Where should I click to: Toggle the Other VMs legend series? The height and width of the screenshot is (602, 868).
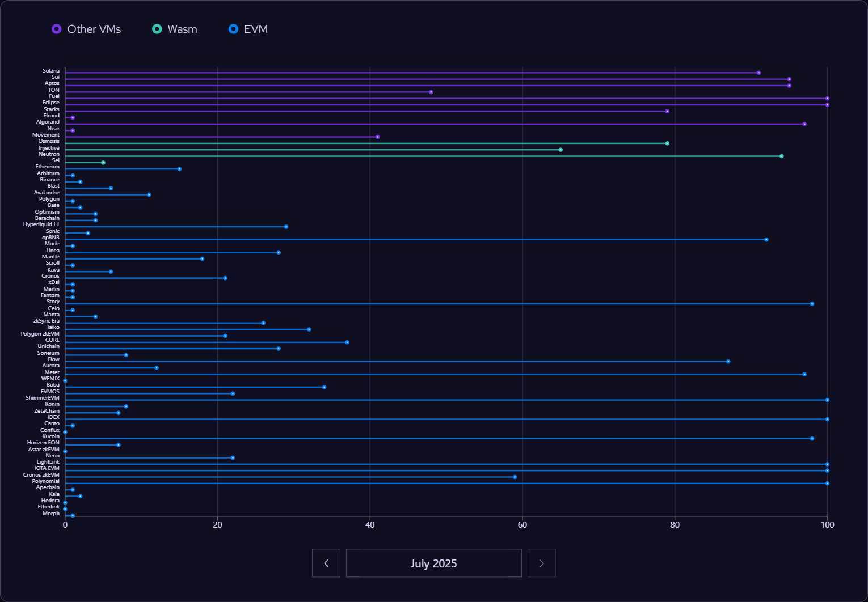click(86, 29)
